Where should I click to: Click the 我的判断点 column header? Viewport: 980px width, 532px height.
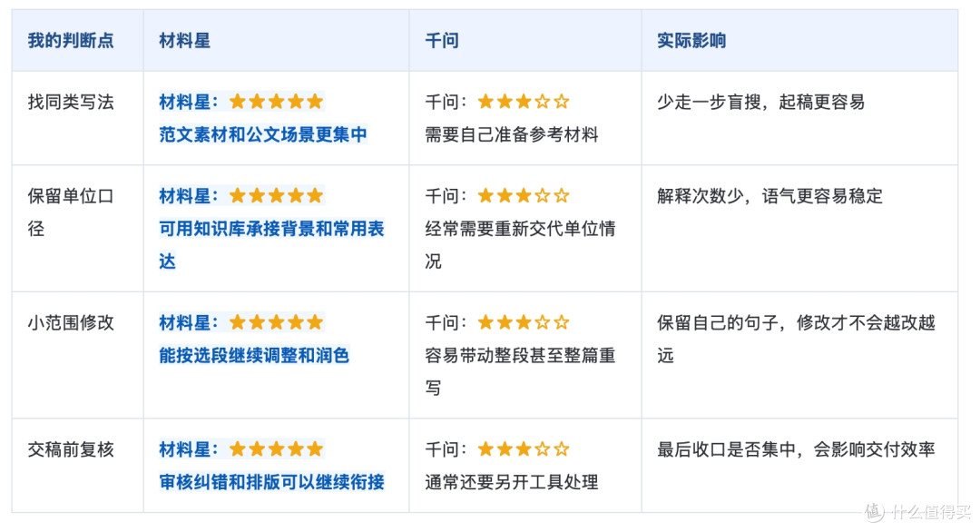click(x=71, y=41)
